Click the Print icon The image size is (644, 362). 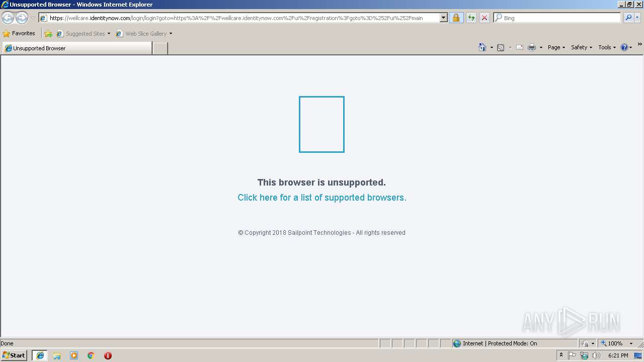pyautogui.click(x=532, y=47)
